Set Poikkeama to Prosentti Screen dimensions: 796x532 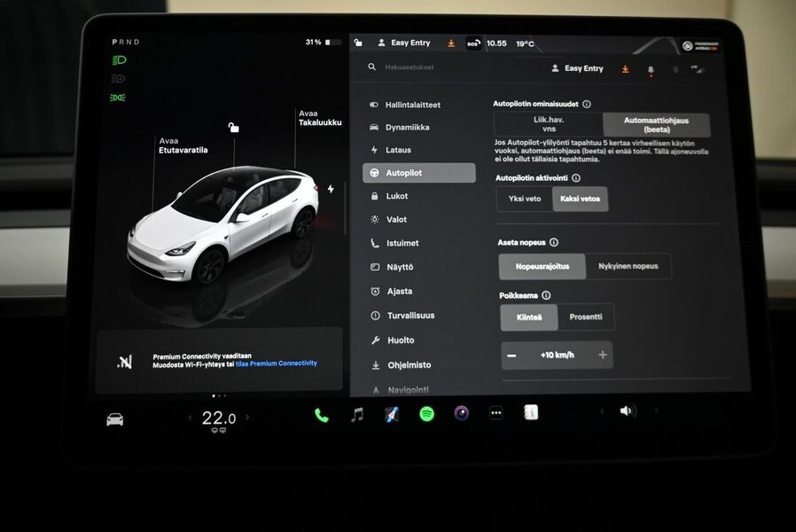coord(587,317)
